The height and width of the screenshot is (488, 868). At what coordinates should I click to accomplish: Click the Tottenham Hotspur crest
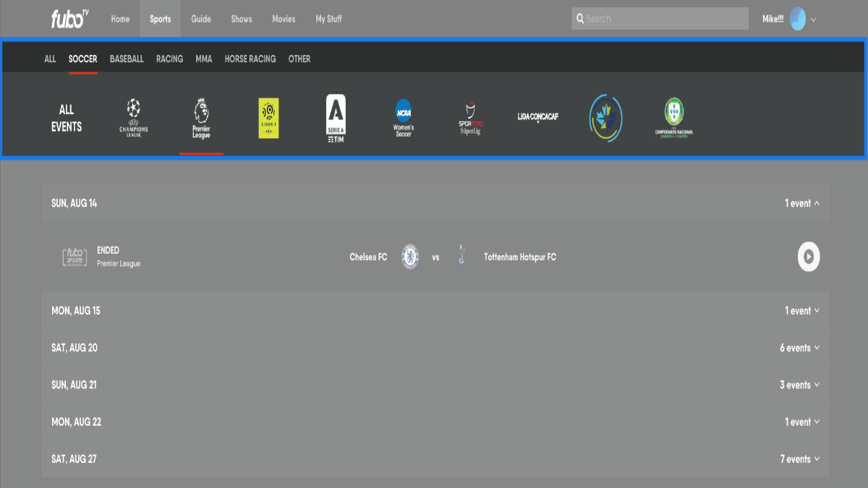[461, 256]
